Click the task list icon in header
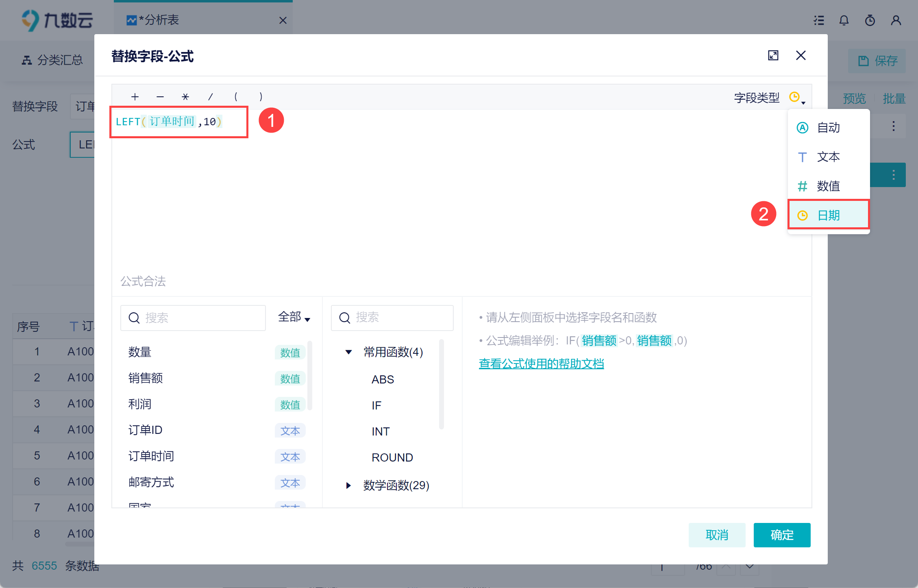 [x=819, y=20]
